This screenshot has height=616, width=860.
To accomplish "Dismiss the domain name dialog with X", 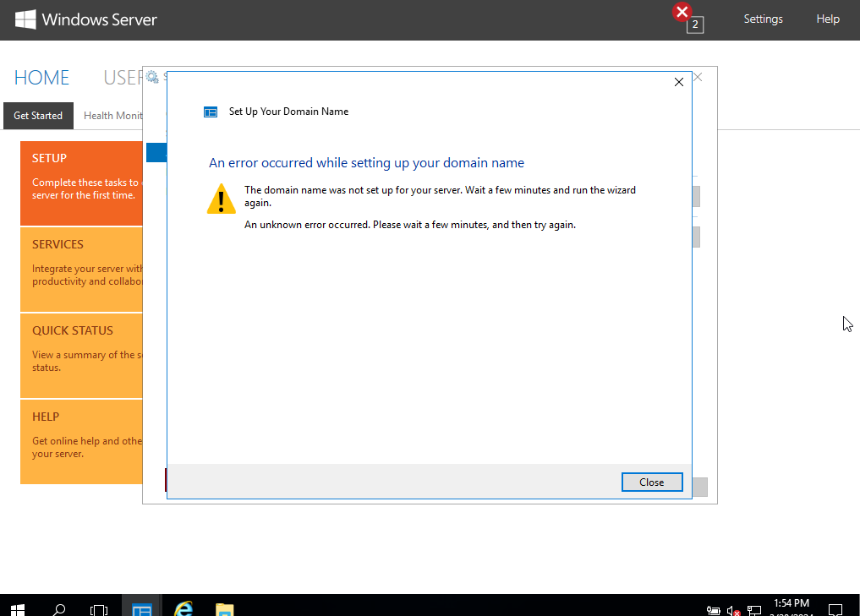I will [679, 82].
